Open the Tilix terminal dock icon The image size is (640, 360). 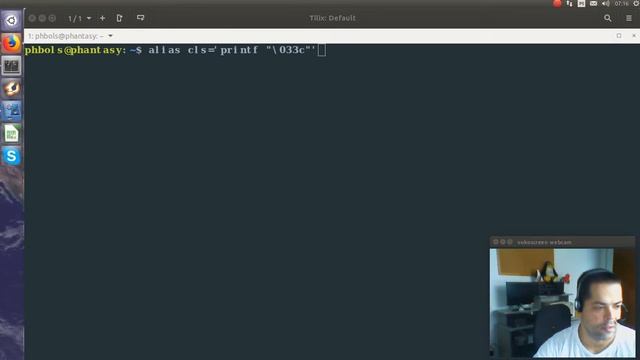(11, 65)
